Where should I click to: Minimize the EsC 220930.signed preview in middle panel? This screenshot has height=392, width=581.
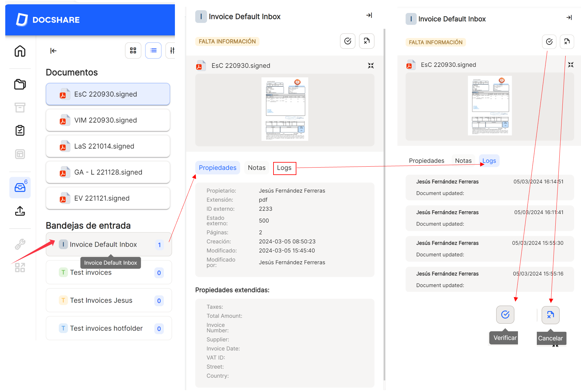[371, 66]
